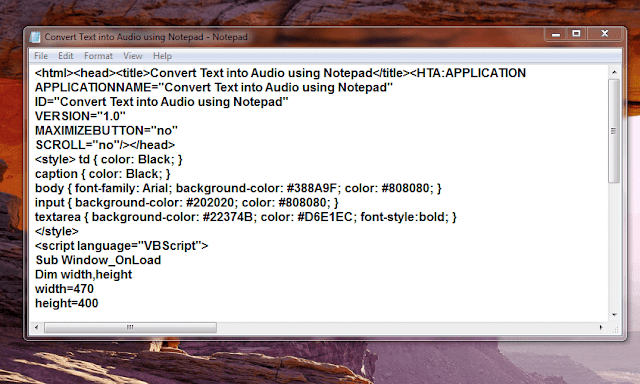Click the height=400 line

[67, 303]
